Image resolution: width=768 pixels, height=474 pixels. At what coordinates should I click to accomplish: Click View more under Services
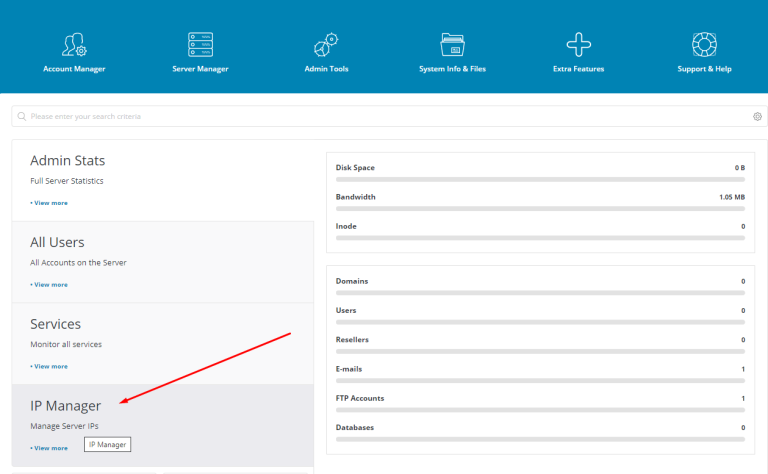[50, 366]
